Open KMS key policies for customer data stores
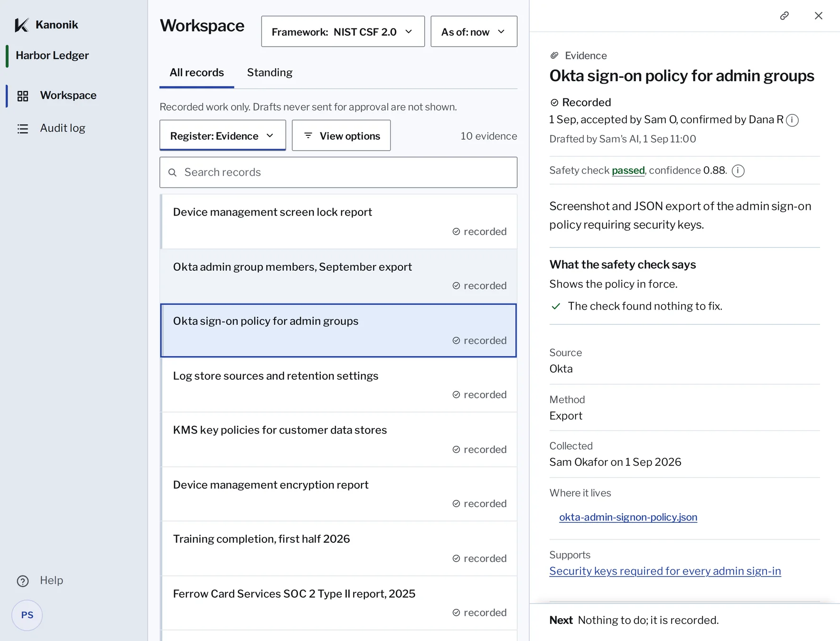The height and width of the screenshot is (641, 840). [x=338, y=440]
